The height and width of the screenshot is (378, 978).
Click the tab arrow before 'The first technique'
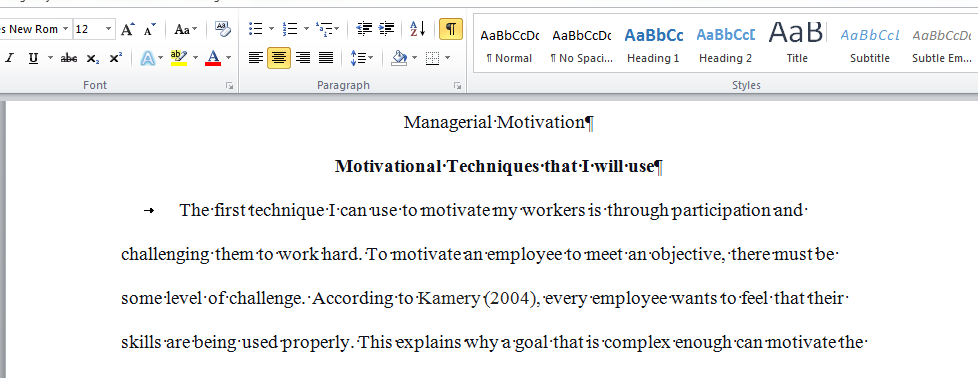(149, 211)
